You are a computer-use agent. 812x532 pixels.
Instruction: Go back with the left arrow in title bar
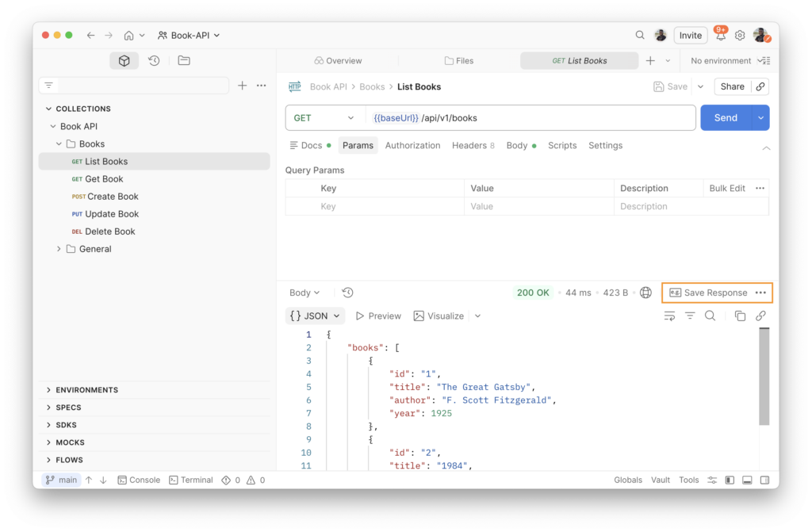90,35
